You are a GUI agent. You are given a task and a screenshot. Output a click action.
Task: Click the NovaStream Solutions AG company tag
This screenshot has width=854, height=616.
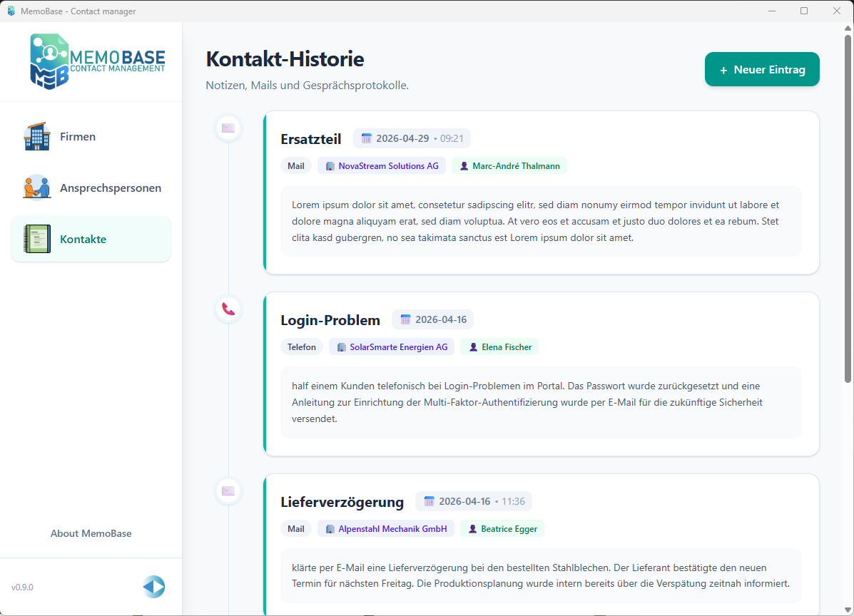click(382, 166)
